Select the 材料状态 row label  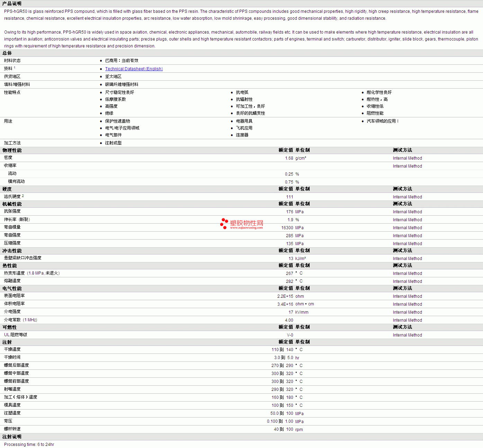(x=12, y=61)
